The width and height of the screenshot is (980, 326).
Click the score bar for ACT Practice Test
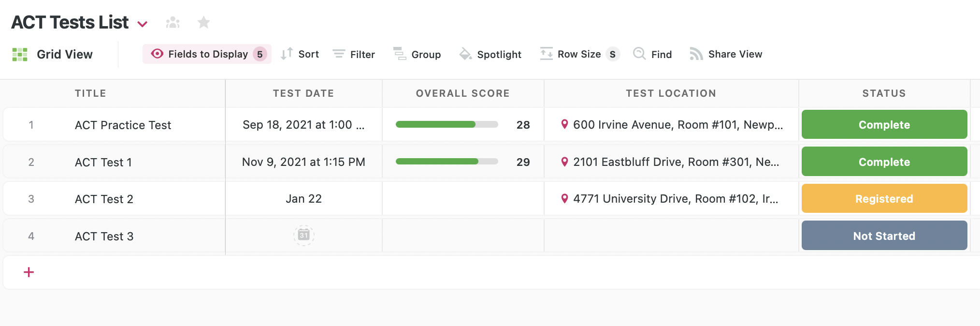coord(447,125)
